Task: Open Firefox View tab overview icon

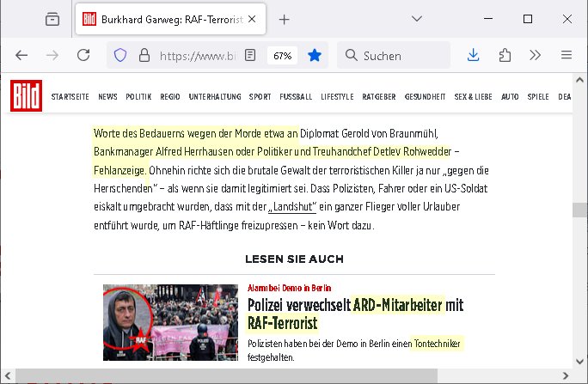Action: pos(52,19)
